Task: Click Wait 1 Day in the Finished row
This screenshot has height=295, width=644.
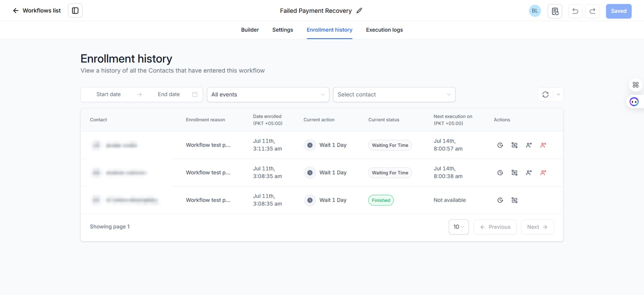Action: point(333,200)
